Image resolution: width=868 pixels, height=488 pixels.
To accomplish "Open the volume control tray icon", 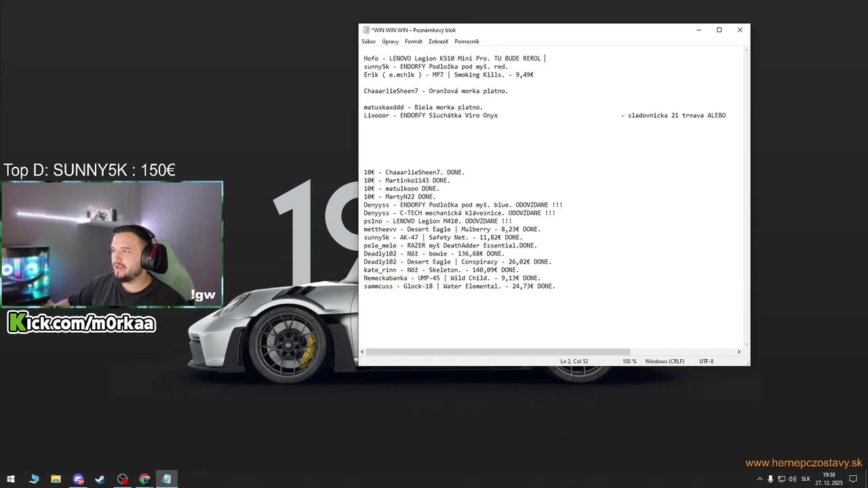I will point(792,479).
